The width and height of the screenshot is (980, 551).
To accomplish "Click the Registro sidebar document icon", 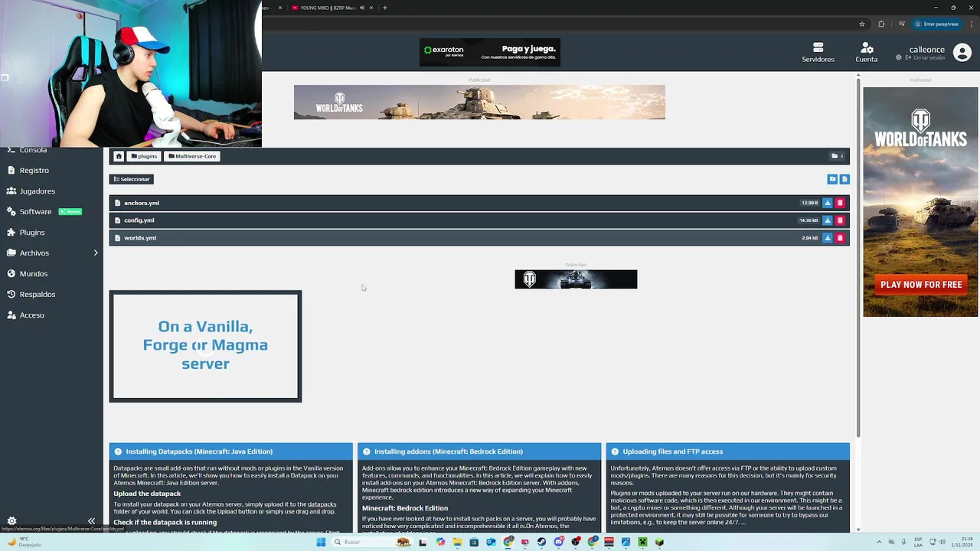I will pos(11,170).
